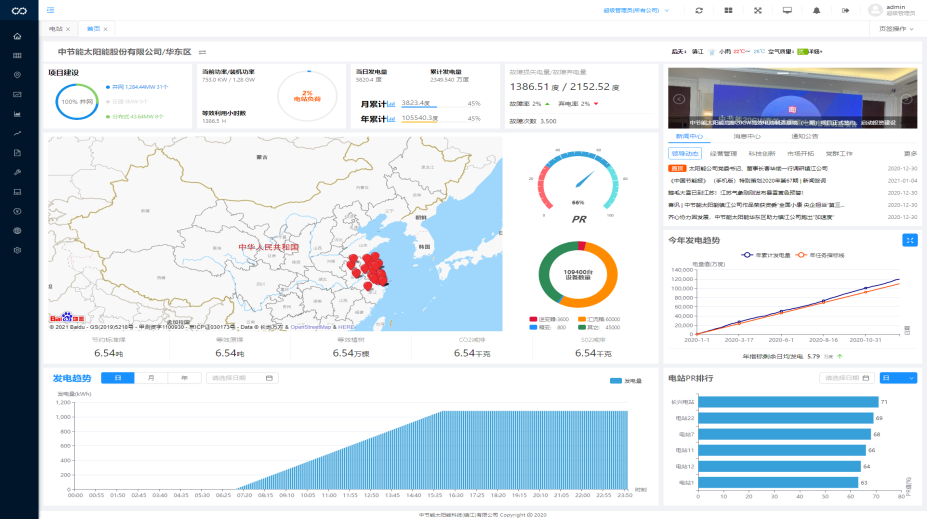
Task: Open the 通知公告 tab
Action: pyautogui.click(x=805, y=137)
